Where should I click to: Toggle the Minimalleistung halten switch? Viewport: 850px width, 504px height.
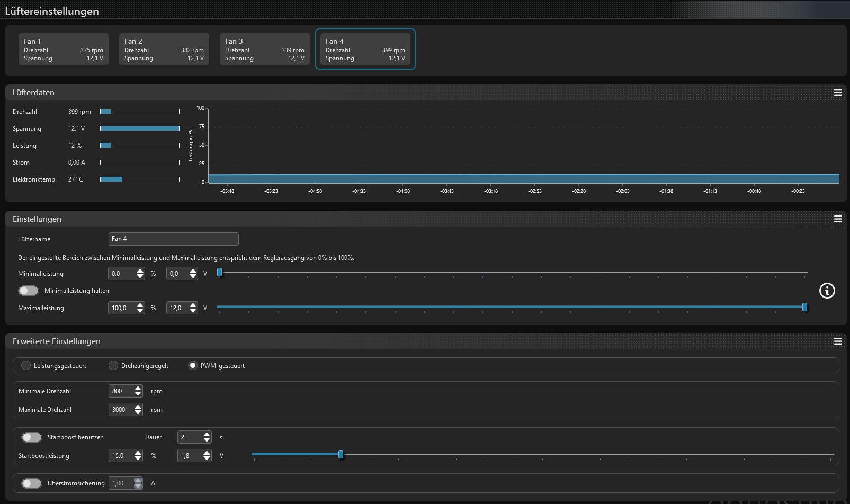[29, 291]
